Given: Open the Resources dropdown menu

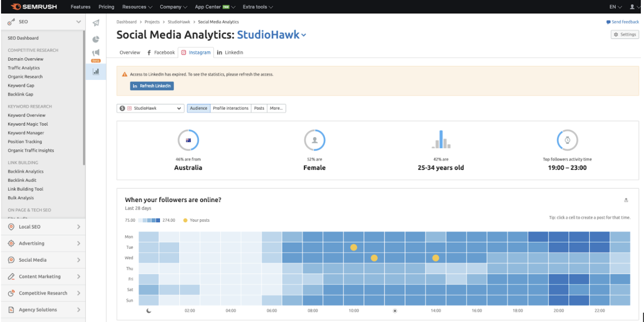Looking at the screenshot, I should click(137, 7).
